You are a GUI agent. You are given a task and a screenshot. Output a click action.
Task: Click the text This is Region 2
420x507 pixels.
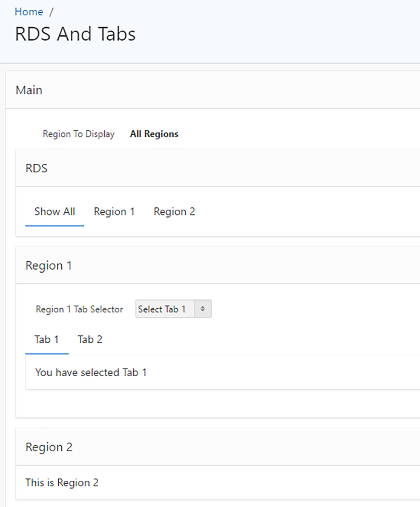pos(62,482)
